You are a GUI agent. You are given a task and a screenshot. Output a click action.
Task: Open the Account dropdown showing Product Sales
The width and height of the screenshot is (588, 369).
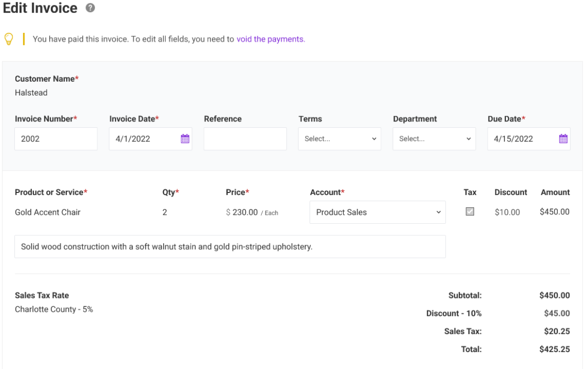376,212
